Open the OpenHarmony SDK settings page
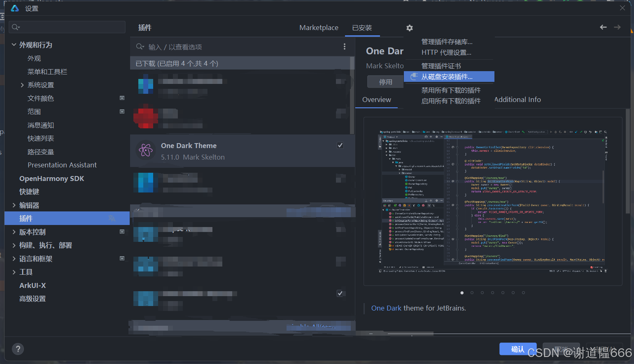Viewport: 634px width, 364px height. 51,179
